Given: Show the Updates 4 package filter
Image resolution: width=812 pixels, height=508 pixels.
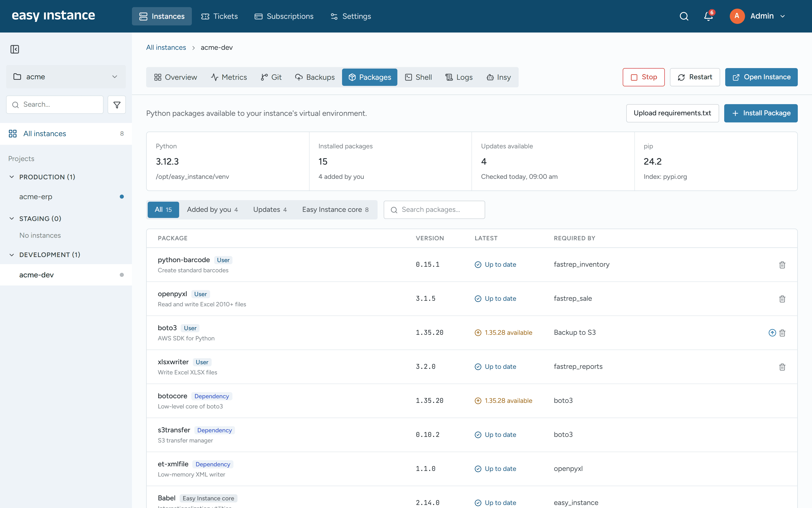Looking at the screenshot, I should coord(270,210).
